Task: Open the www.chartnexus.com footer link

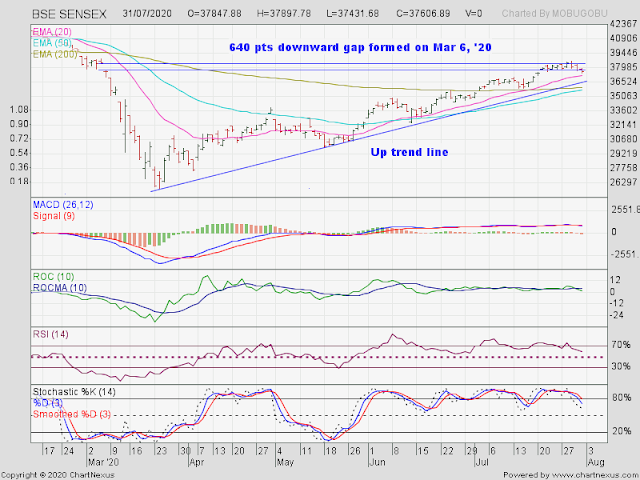Action: click(x=593, y=475)
